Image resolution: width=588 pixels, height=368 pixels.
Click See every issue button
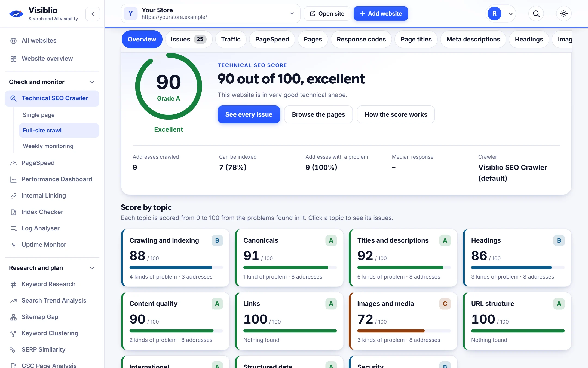point(249,114)
